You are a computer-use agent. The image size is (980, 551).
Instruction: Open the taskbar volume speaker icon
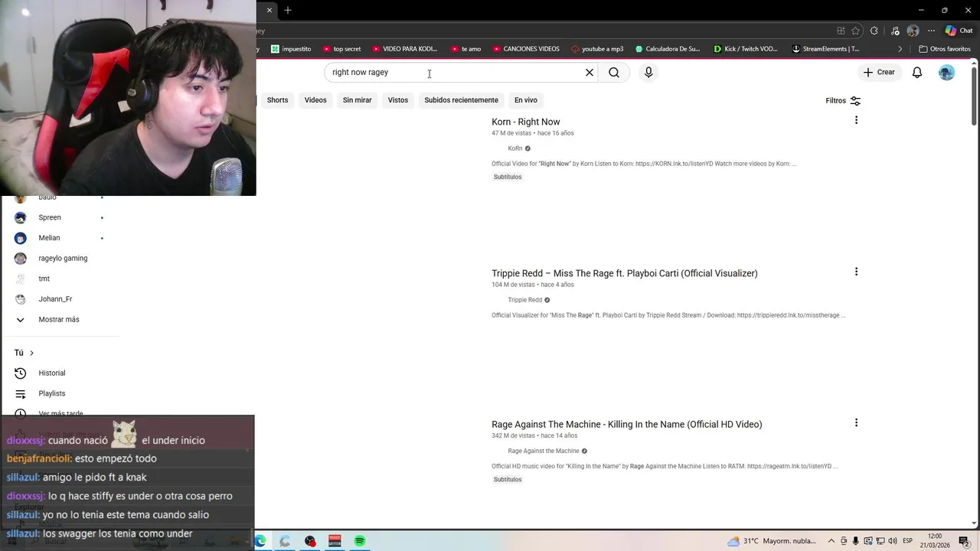[893, 541]
